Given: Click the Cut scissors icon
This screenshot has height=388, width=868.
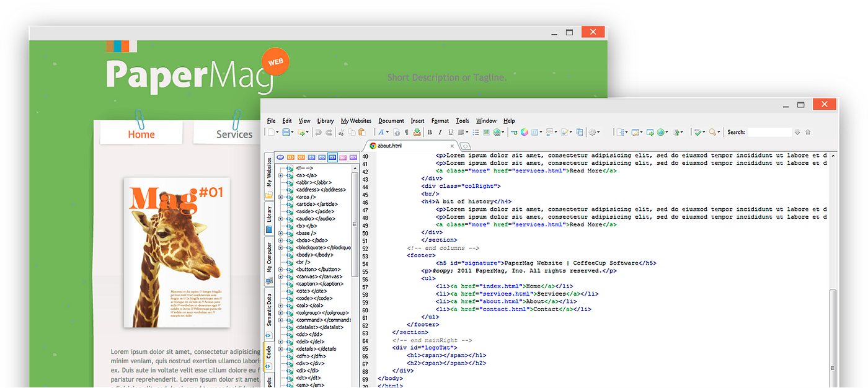Looking at the screenshot, I should tap(341, 132).
